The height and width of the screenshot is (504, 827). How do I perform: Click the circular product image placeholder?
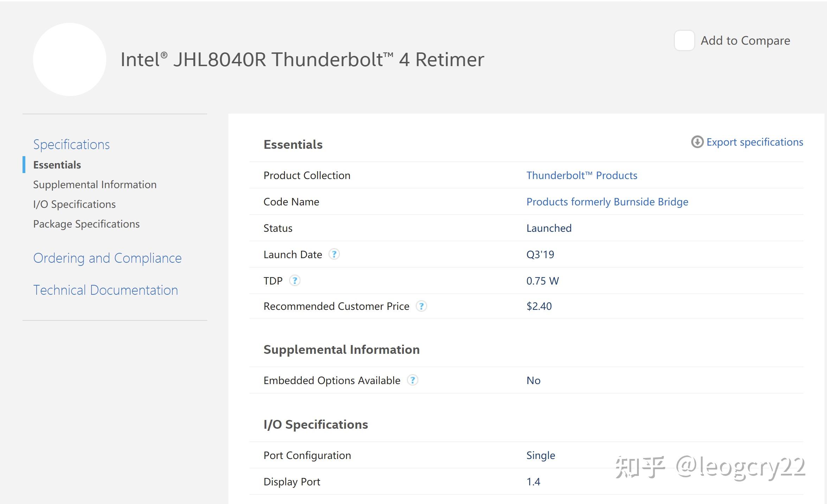[x=70, y=59]
